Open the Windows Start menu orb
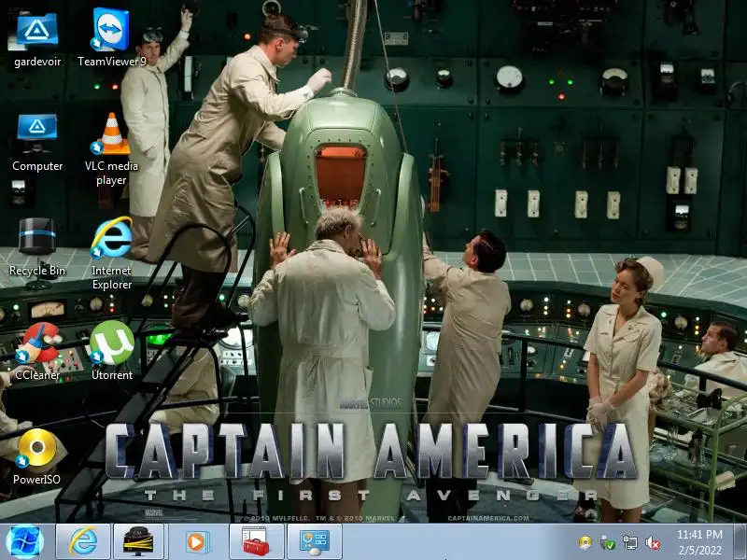This screenshot has height=560, width=747. click(x=25, y=542)
